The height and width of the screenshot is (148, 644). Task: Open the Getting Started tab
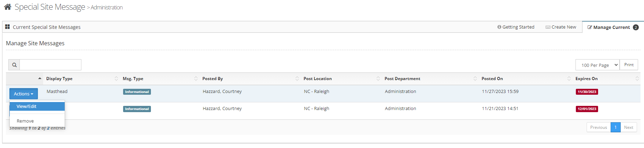[516, 27]
